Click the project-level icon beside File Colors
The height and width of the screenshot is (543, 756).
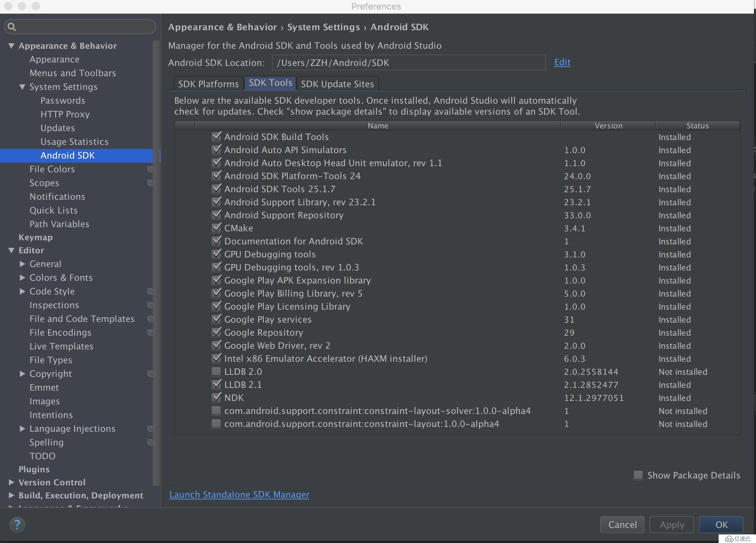150,169
